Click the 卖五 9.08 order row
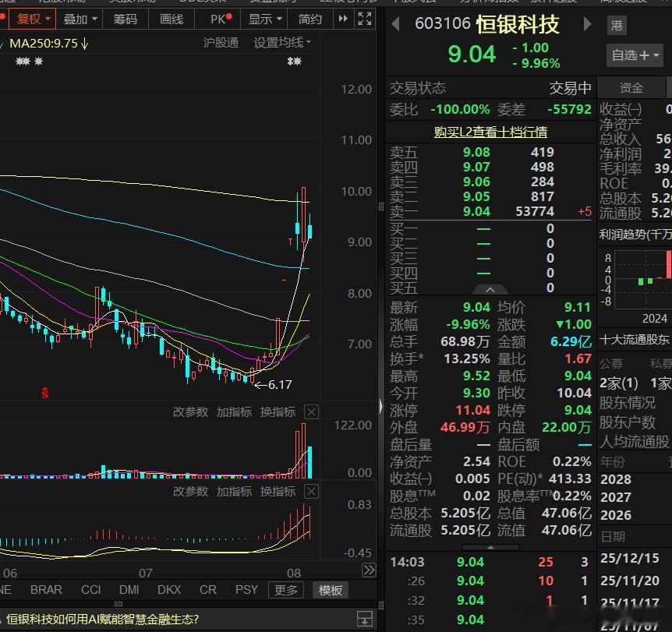Image resolution: width=672 pixels, height=632 pixels. point(490,152)
